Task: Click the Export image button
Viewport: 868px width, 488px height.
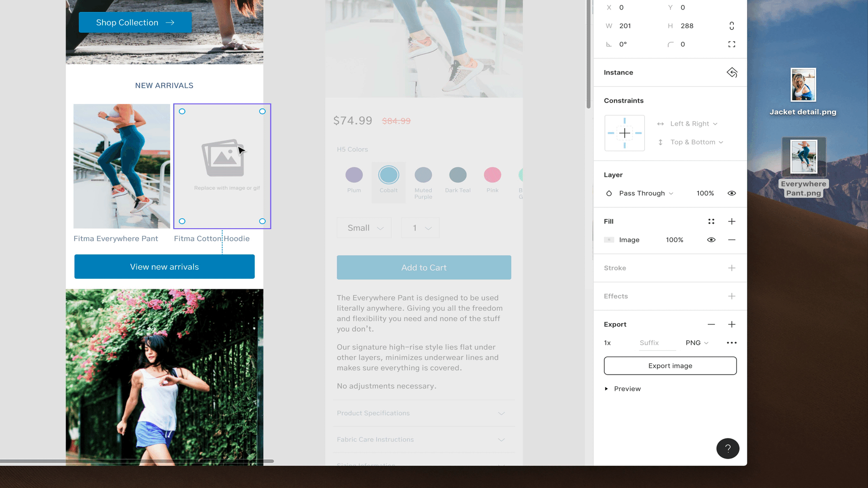Action: [x=670, y=366]
